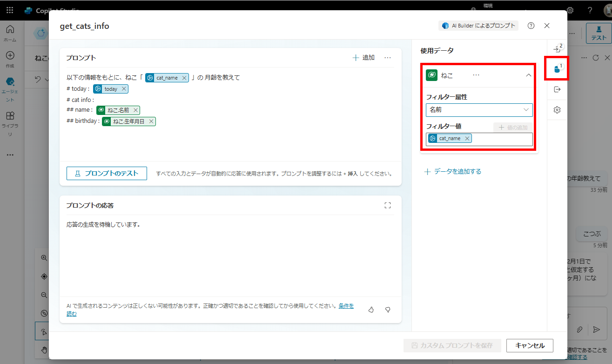Image resolution: width=612 pixels, height=364 pixels.
Task: Open the 使用データ panel icon with badge 1
Action: pos(557,68)
